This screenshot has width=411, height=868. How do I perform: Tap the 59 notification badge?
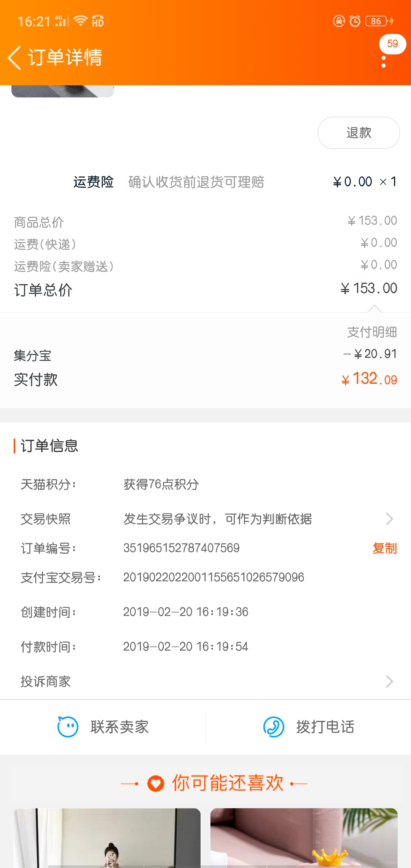coord(392,44)
